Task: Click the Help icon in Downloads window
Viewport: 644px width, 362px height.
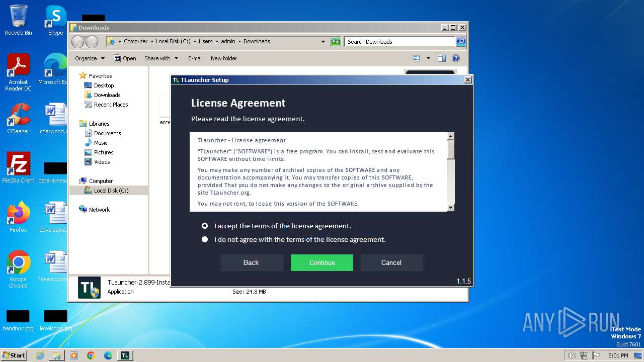Action: [x=456, y=58]
